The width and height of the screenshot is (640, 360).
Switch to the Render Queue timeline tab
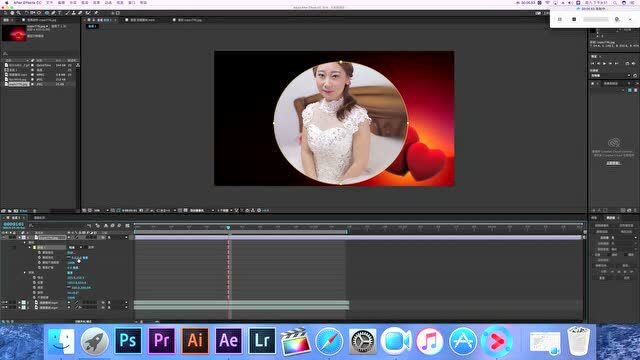40,218
